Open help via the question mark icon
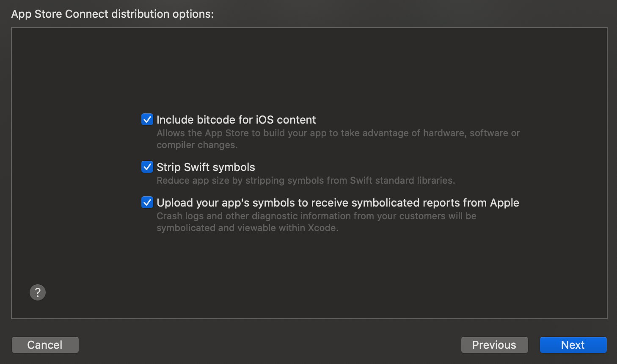The image size is (617, 364). pyautogui.click(x=38, y=292)
